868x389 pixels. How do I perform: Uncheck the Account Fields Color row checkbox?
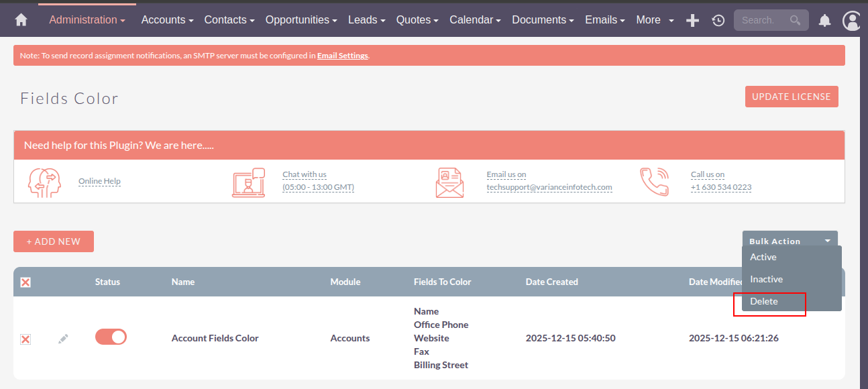coord(25,339)
